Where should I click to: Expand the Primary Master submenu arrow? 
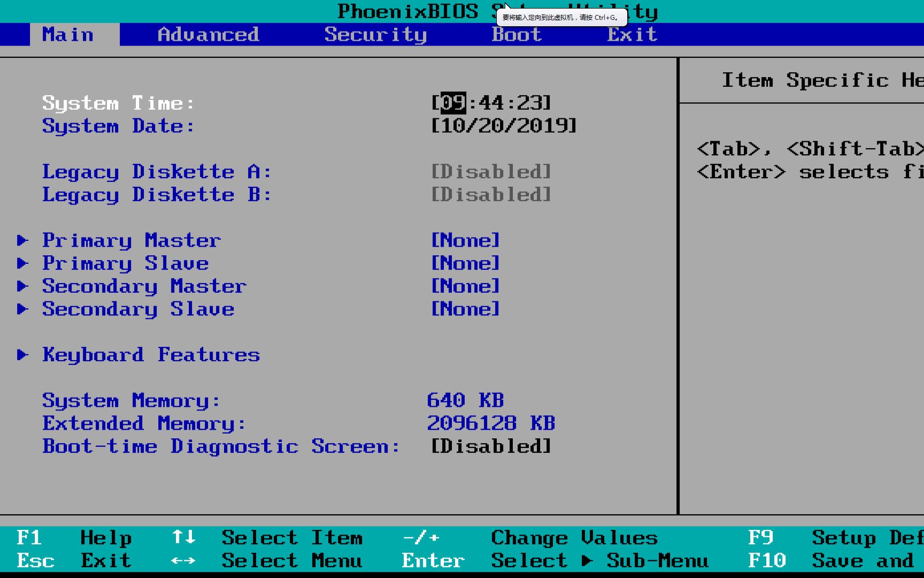(22, 240)
